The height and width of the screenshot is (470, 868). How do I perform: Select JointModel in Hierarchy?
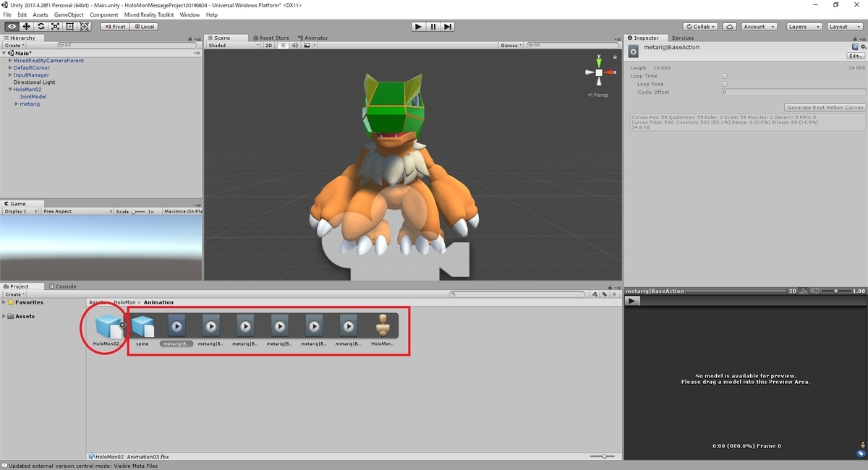pos(33,97)
